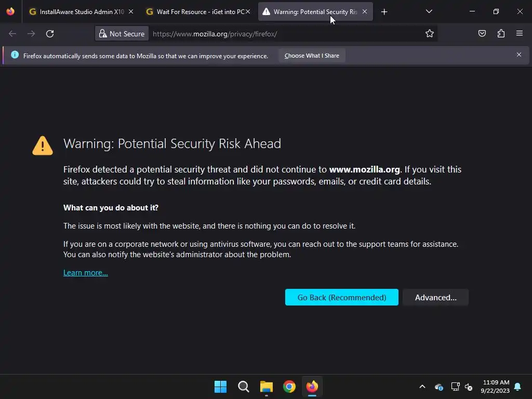Open the Extensions puzzle icon

click(501, 33)
